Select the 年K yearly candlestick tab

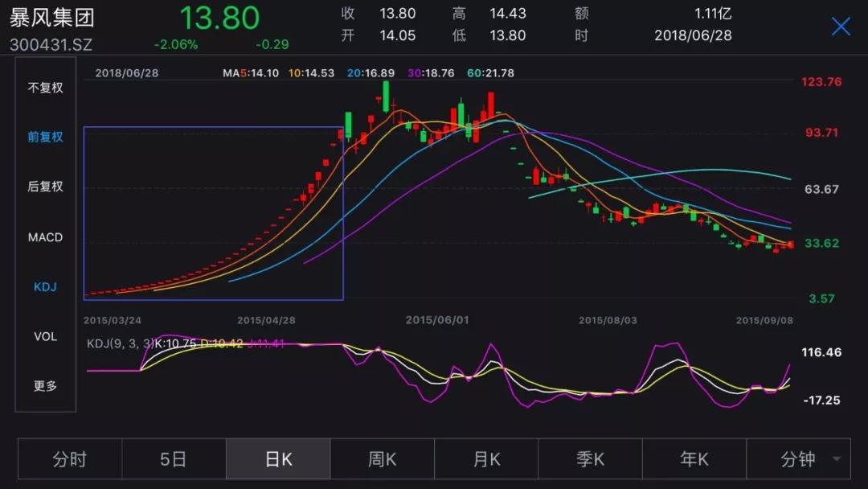(694, 459)
